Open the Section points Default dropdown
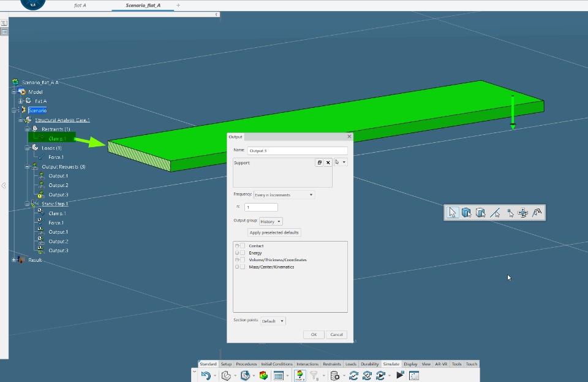 pos(273,321)
